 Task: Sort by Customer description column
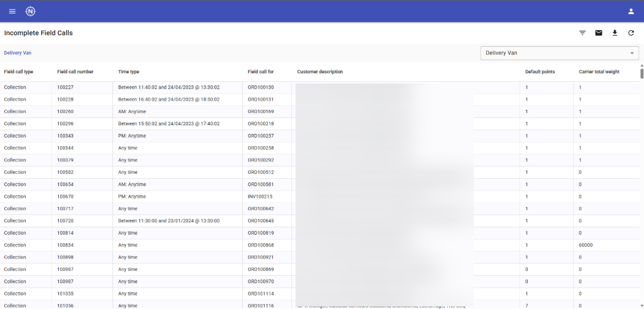(x=320, y=72)
